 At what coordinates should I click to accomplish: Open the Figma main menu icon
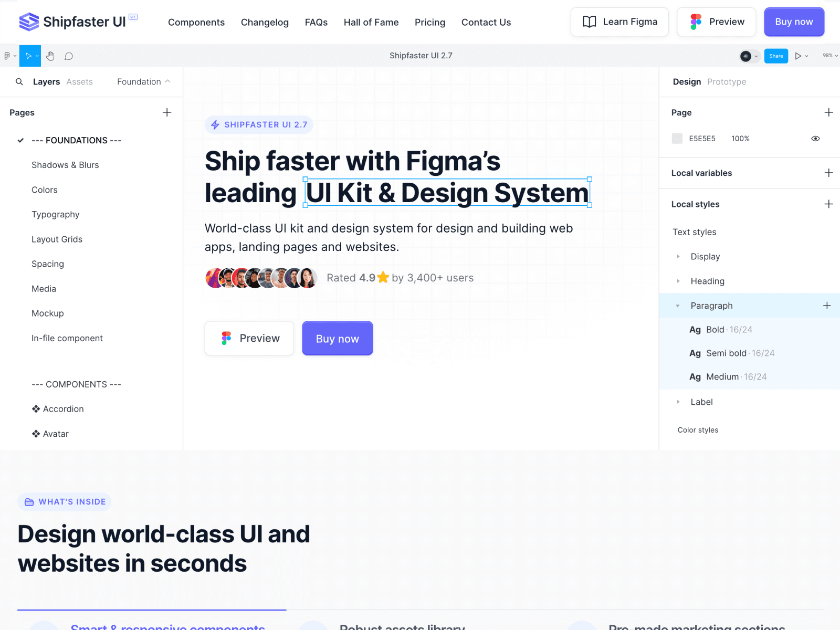click(x=7, y=56)
